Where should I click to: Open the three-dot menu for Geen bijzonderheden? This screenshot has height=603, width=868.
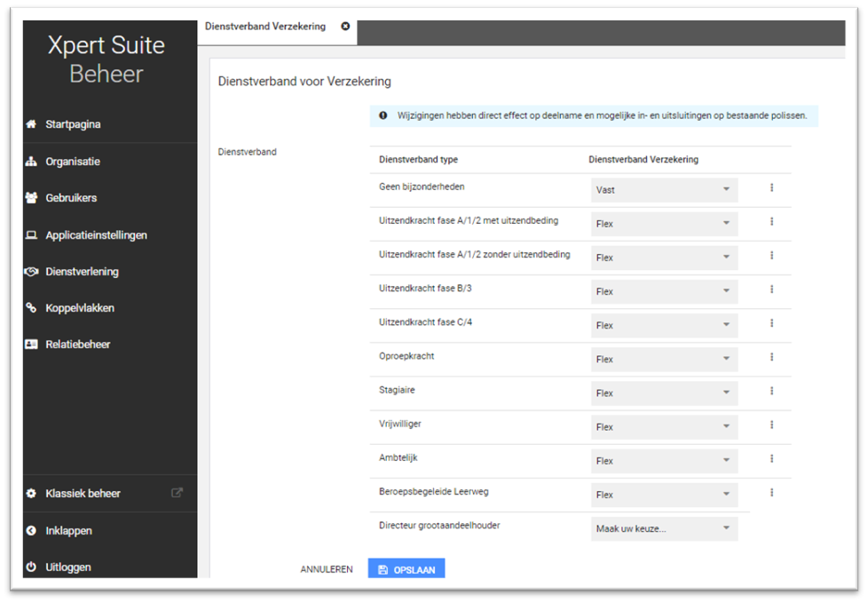(771, 188)
